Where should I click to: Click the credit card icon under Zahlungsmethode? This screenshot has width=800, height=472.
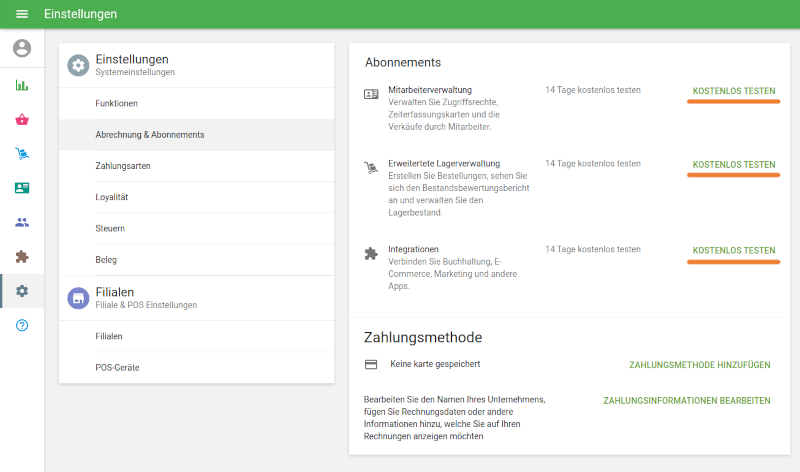371,364
